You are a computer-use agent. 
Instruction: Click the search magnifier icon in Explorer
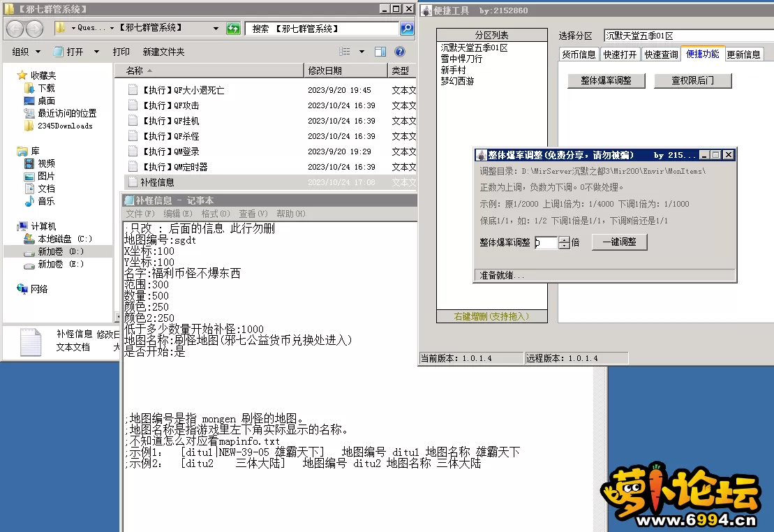[x=407, y=29]
